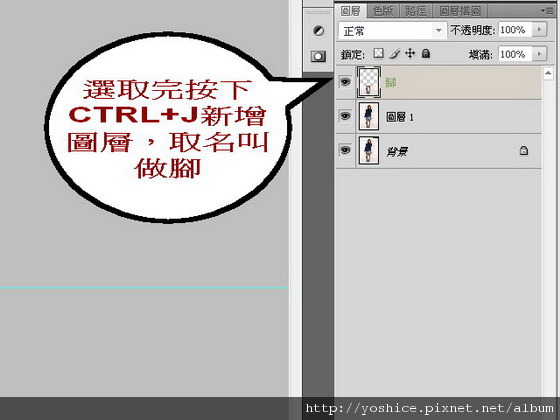Hide the 腳 layer with eye icon

pyautogui.click(x=345, y=82)
